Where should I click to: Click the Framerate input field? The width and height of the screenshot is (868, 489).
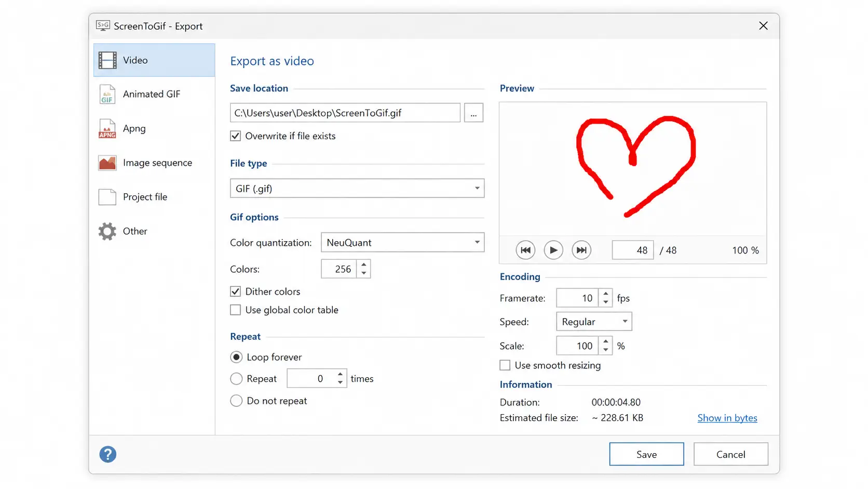577,298
